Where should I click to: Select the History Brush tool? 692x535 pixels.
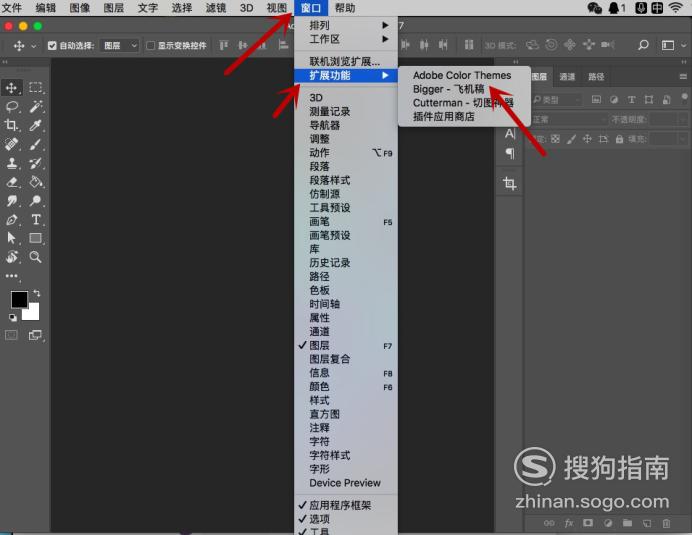click(x=36, y=163)
